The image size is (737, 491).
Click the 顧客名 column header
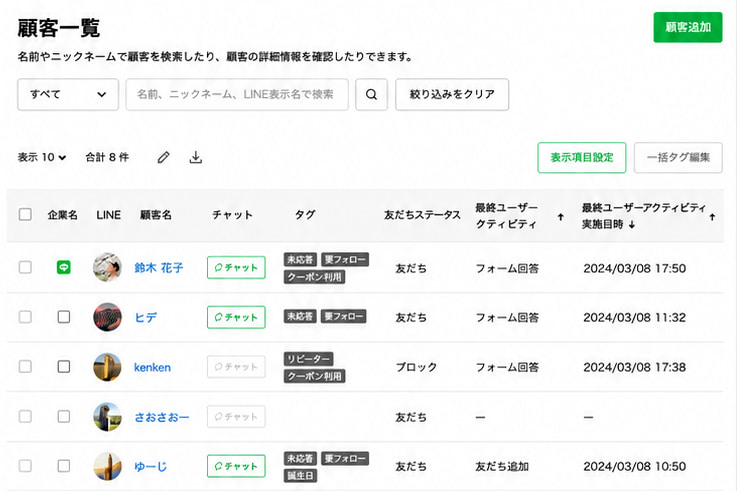[156, 215]
